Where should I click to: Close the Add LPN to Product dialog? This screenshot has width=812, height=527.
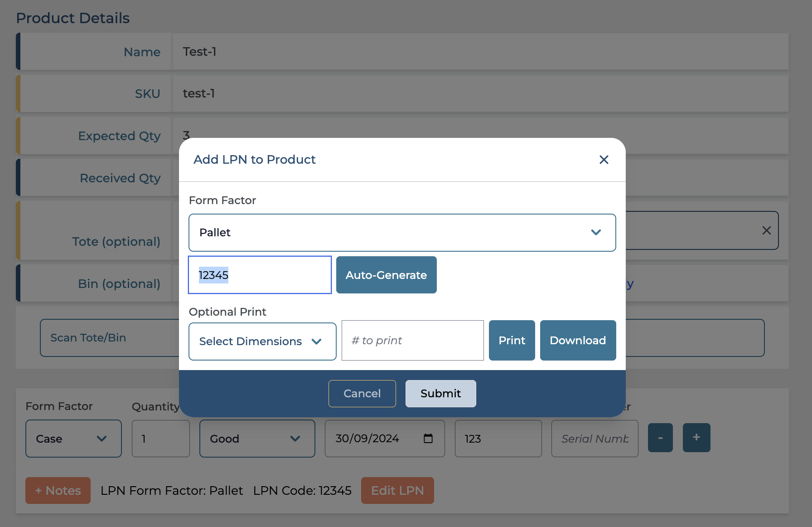[x=604, y=160]
